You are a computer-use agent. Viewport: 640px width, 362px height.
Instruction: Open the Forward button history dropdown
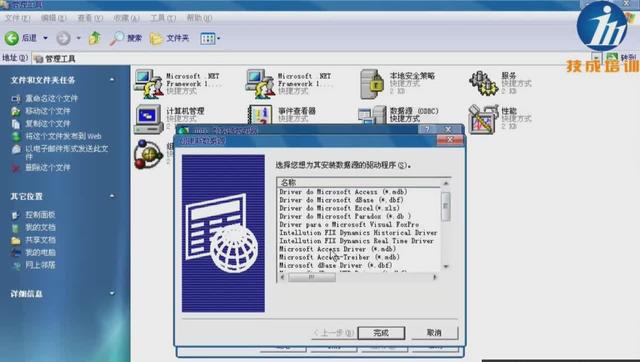coord(79,38)
